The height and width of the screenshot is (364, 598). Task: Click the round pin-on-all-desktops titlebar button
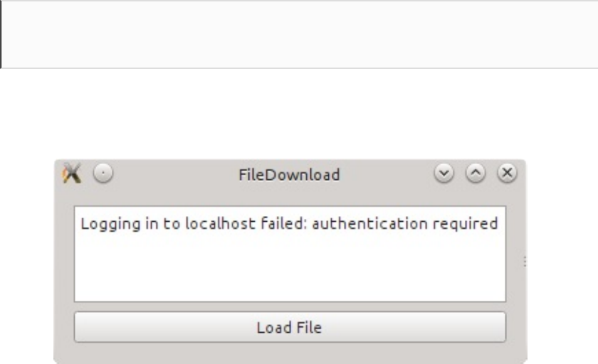[x=103, y=173]
